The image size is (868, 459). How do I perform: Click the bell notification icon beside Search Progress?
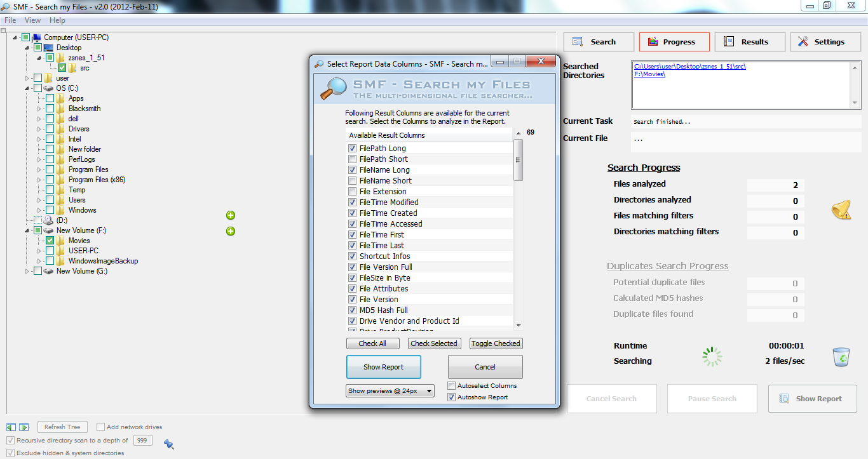841,210
